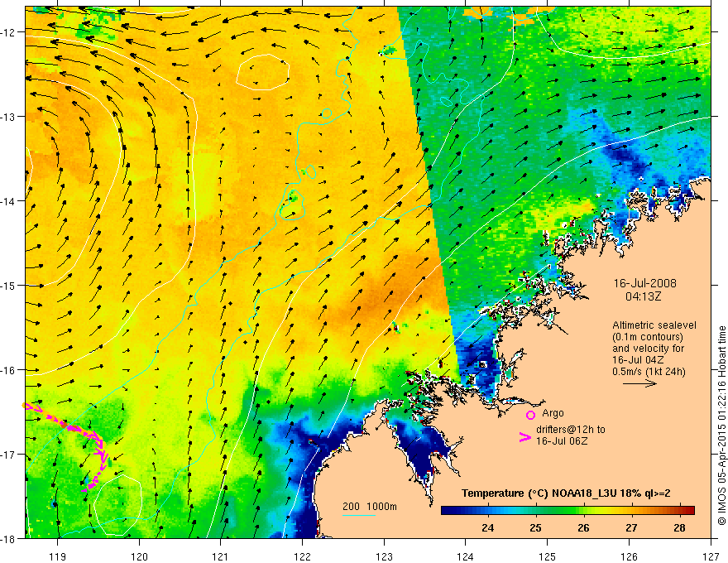The image size is (728, 563).
Task: Click the '(0.1m contours)' text
Action: pyautogui.click(x=647, y=337)
